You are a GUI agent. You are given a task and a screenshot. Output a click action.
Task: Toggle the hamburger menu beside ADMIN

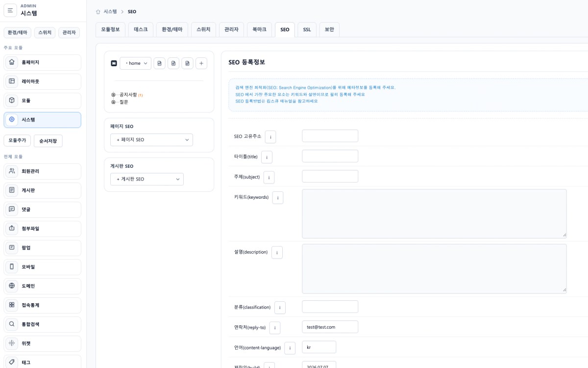click(10, 10)
